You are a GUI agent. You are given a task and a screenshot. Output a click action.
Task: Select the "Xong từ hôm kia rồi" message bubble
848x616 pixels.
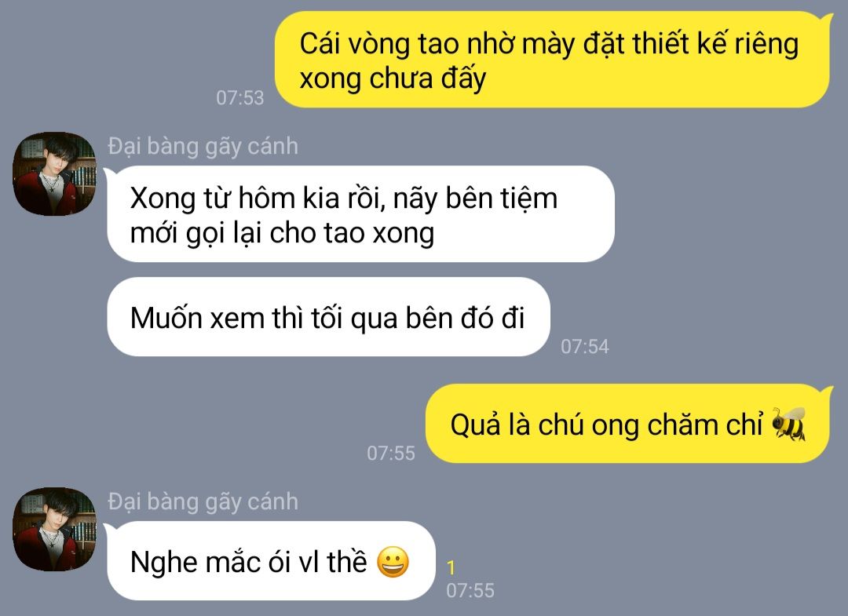coord(360,214)
